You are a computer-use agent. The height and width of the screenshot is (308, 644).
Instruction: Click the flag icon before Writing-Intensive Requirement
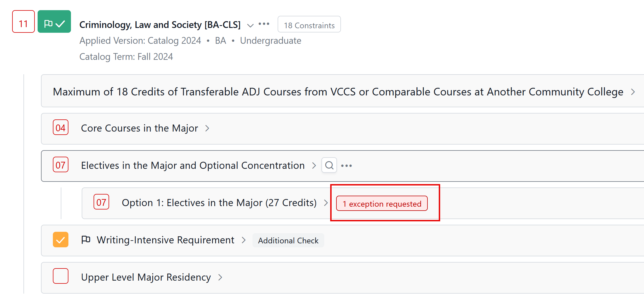click(86, 240)
